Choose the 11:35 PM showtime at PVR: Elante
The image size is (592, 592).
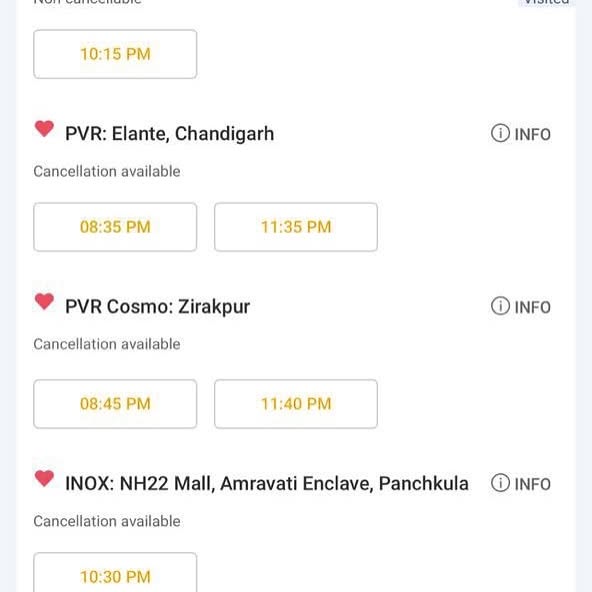[x=296, y=227]
